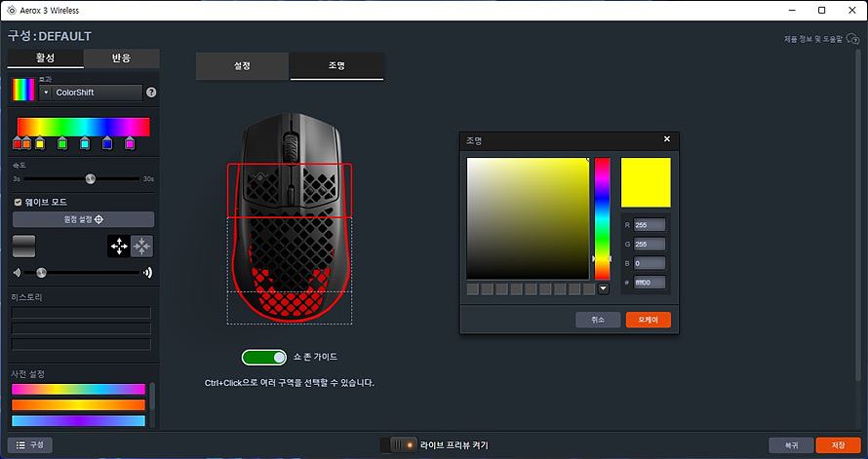The image size is (868, 459).
Task: Click the rainbow gradient bar
Action: pos(84,127)
